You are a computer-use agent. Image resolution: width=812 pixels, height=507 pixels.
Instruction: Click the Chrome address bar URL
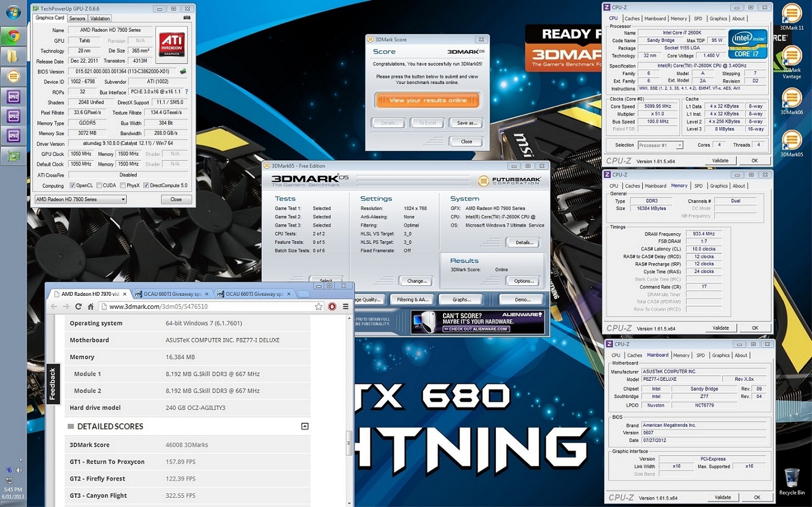(159, 307)
